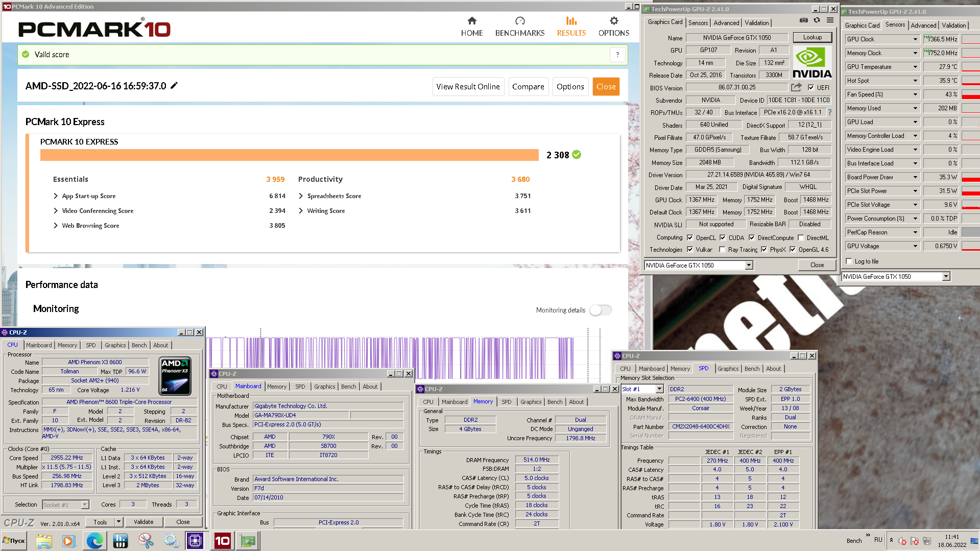Open CPU-Z Tools dropdown arrow
The image size is (980, 551).
tap(118, 522)
